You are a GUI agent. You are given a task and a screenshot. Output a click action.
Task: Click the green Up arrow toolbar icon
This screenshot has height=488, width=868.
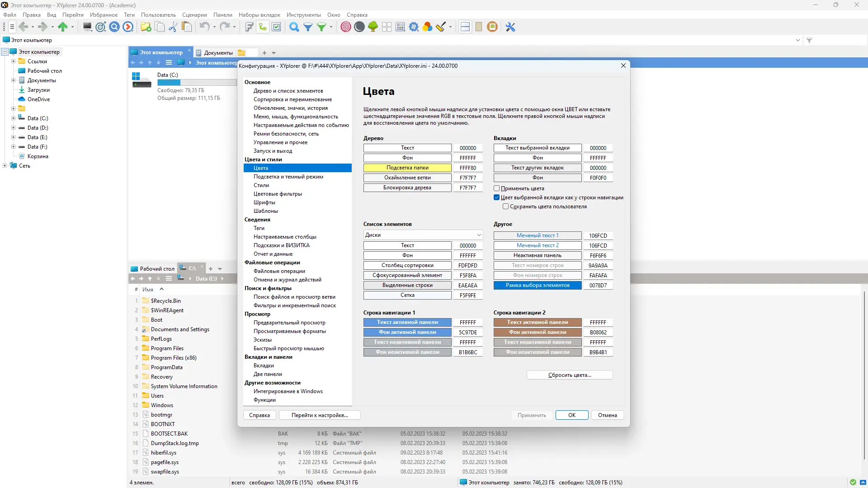tap(63, 27)
